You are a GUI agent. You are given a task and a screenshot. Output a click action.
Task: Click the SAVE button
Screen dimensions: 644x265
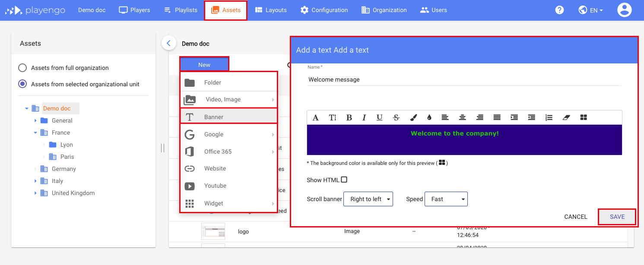click(617, 217)
